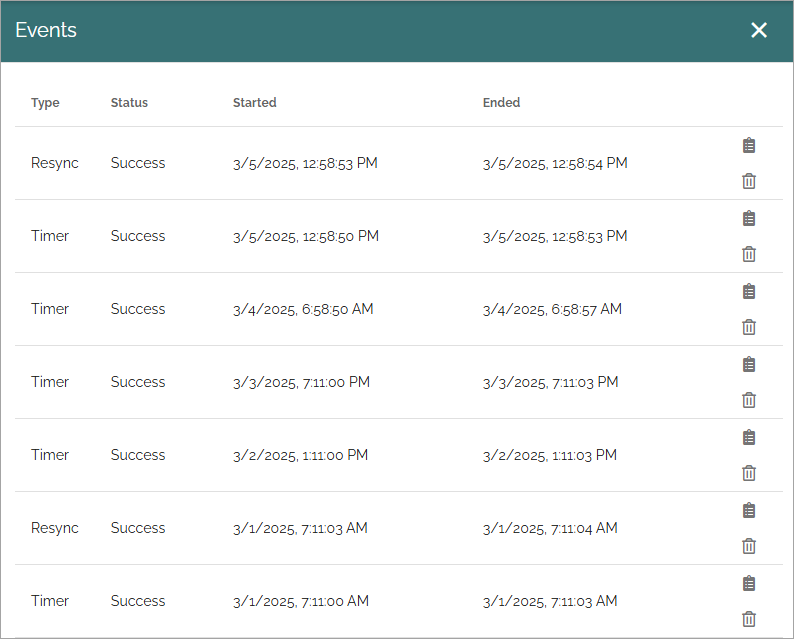The width and height of the screenshot is (794, 639).
Task: View log for Resync started 3/1/2025 7:11:03 AM
Action: pyautogui.click(x=749, y=510)
